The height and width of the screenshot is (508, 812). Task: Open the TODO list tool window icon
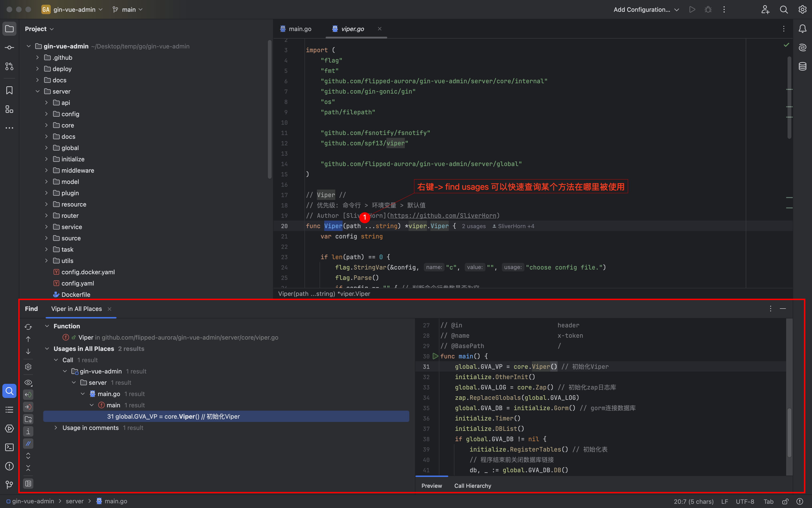(x=9, y=409)
